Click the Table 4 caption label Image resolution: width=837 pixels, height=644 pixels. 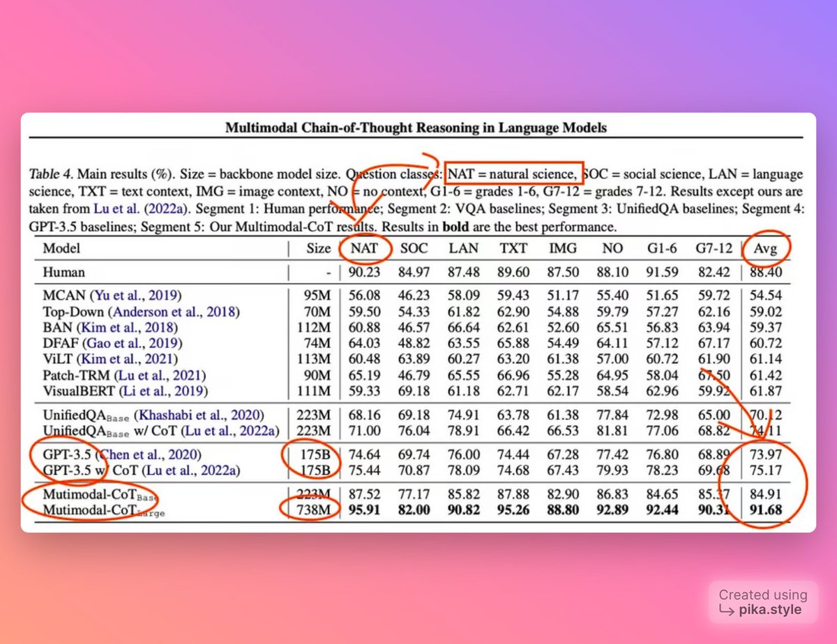point(50,174)
